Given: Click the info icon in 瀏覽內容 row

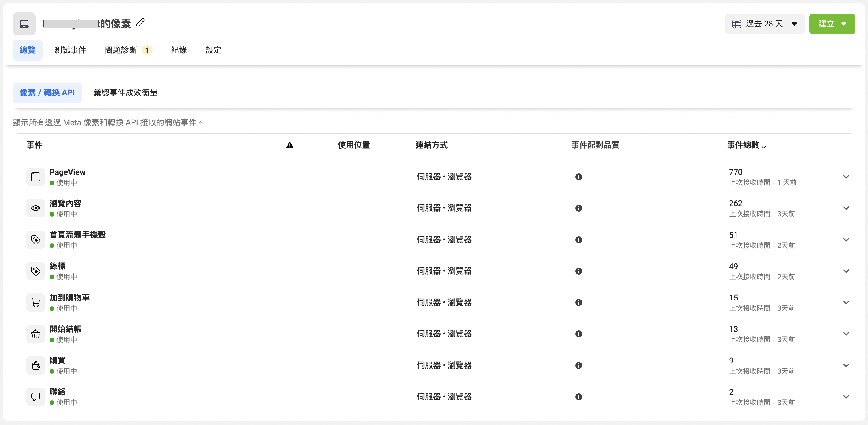Looking at the screenshot, I should [x=578, y=208].
